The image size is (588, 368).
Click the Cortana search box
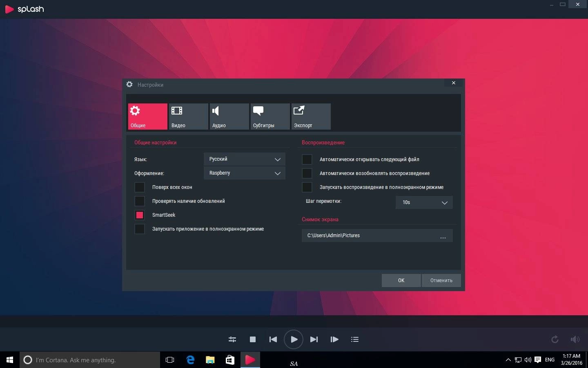pos(90,360)
